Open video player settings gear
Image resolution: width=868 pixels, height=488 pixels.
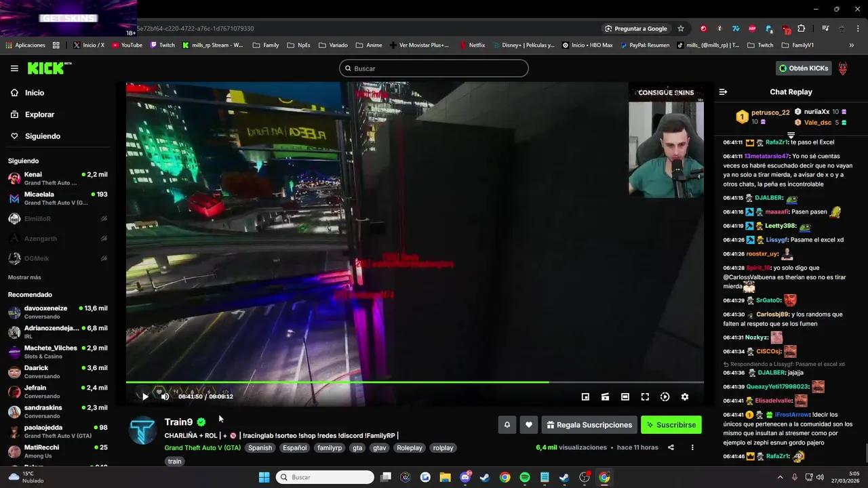(685, 396)
